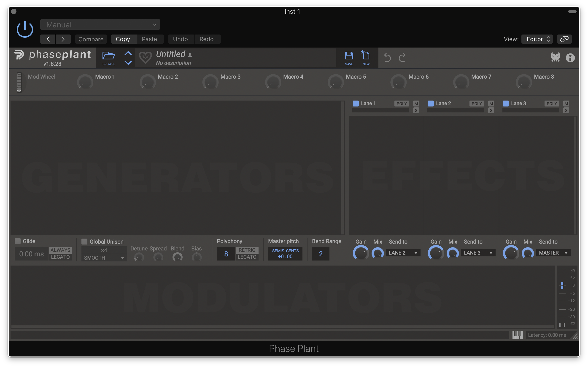
Task: Toggle the on-screen keyboard icon
Action: tap(518, 335)
